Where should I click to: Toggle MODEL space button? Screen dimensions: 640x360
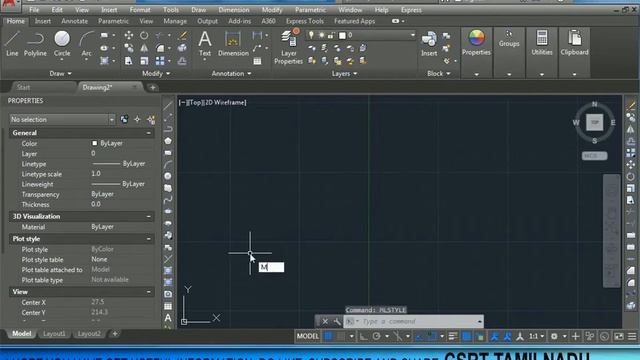tap(307, 336)
